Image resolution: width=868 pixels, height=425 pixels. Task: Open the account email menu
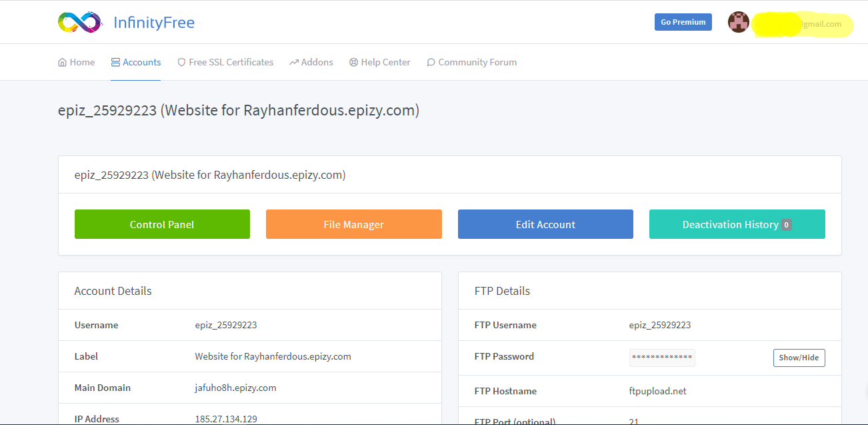(803, 24)
